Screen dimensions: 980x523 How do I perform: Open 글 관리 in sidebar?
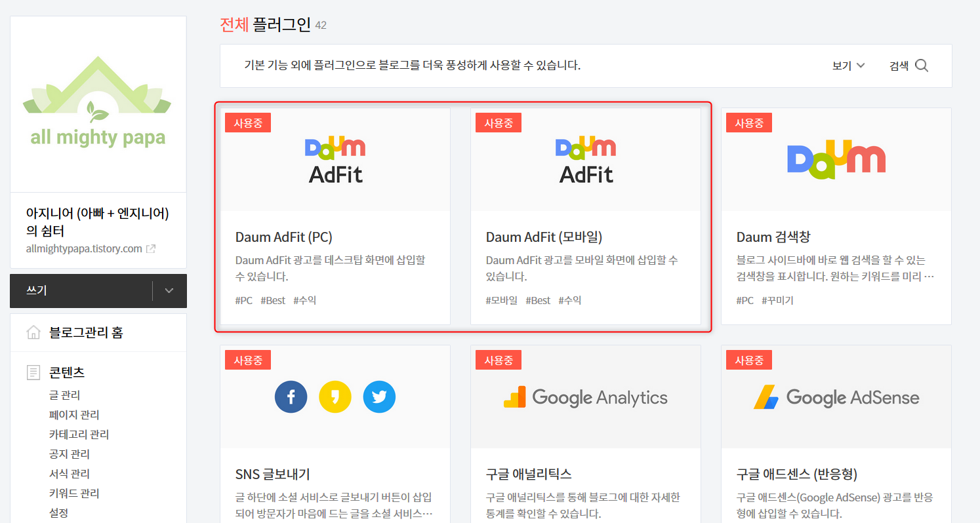tap(64, 395)
